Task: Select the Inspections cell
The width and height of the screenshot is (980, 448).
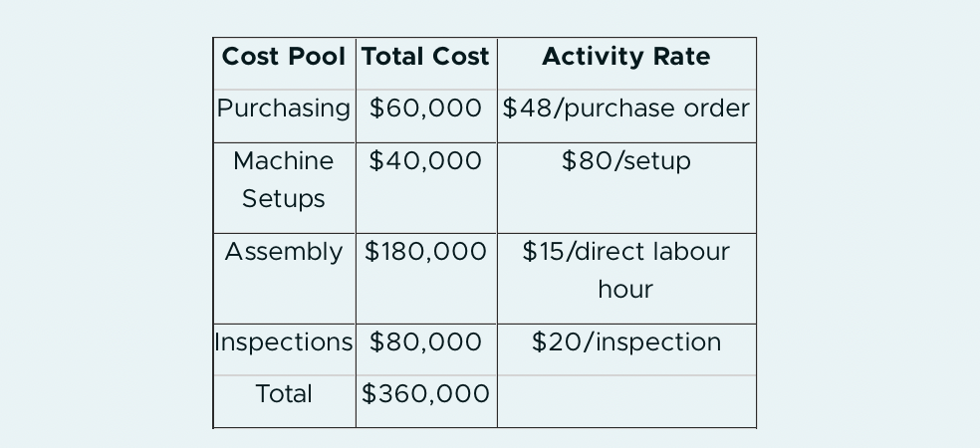Action: [x=285, y=349]
